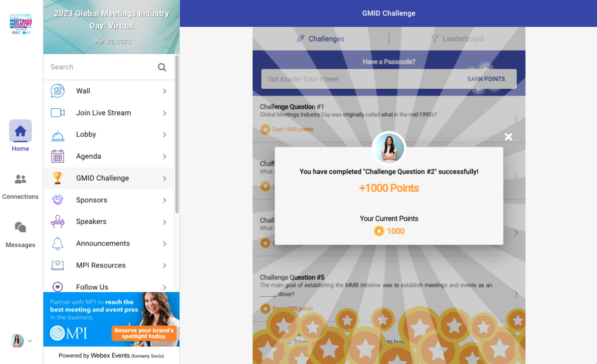Expand the Join Live Stream chevron
This screenshot has width=597, height=364.
coord(165,113)
